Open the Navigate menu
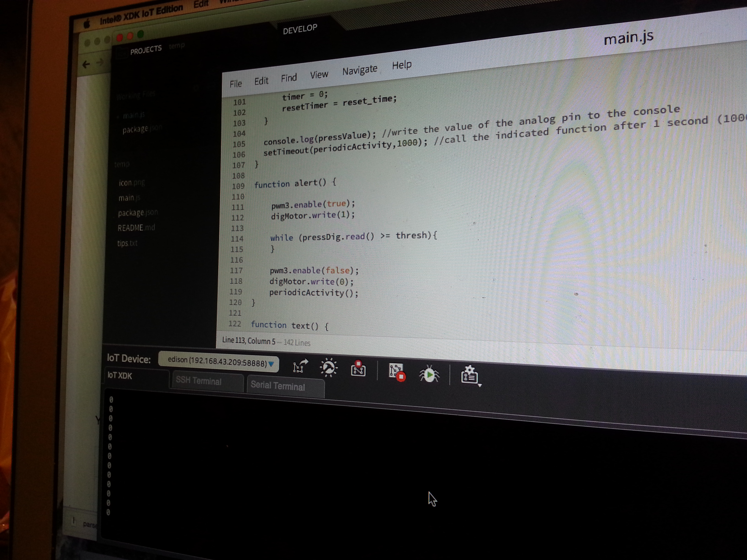 tap(360, 70)
